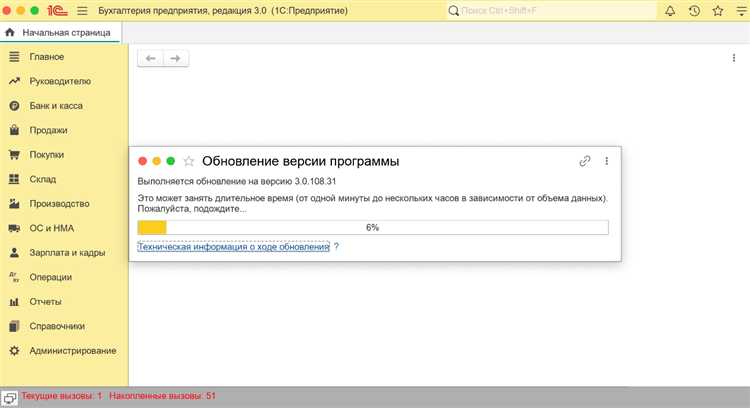Open the Склад section
Screen dimensions: 750x408
tap(43, 179)
